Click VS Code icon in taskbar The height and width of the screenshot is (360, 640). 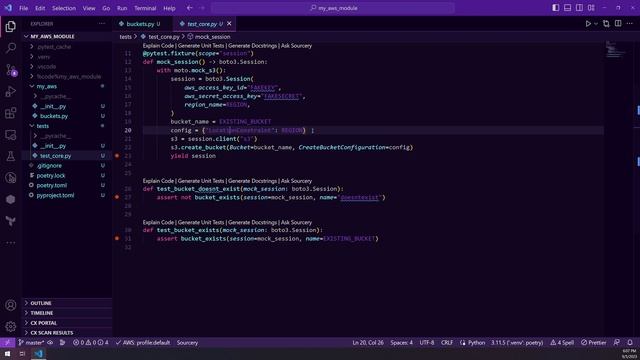(39, 354)
